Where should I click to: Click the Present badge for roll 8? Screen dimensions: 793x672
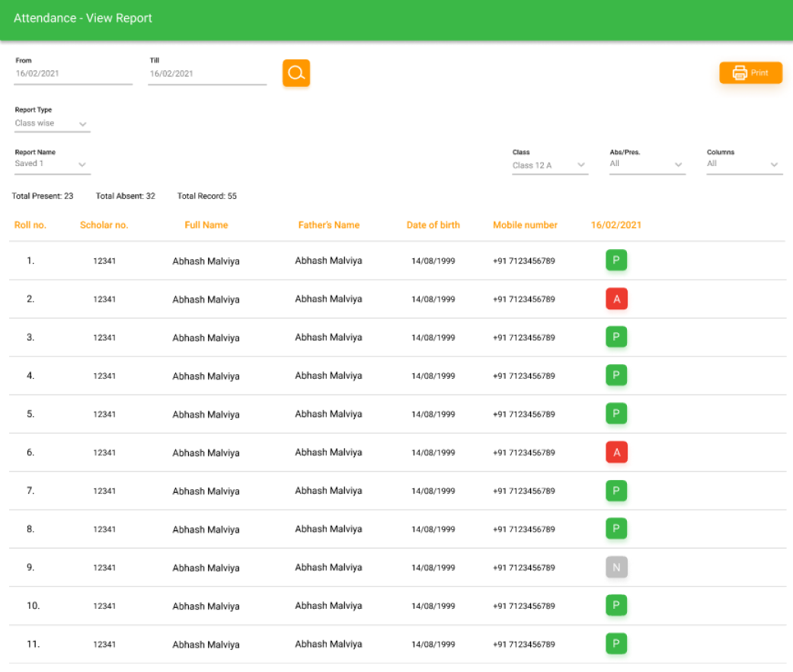point(616,529)
